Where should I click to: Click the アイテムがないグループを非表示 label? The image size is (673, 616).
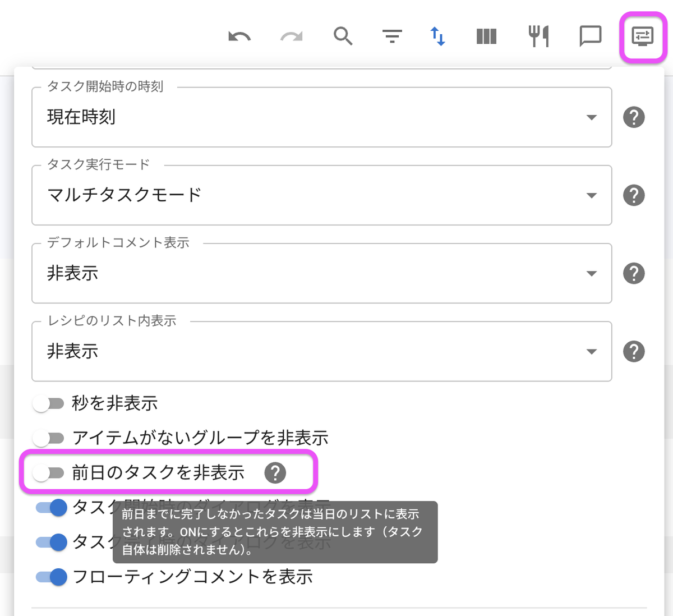(200, 438)
